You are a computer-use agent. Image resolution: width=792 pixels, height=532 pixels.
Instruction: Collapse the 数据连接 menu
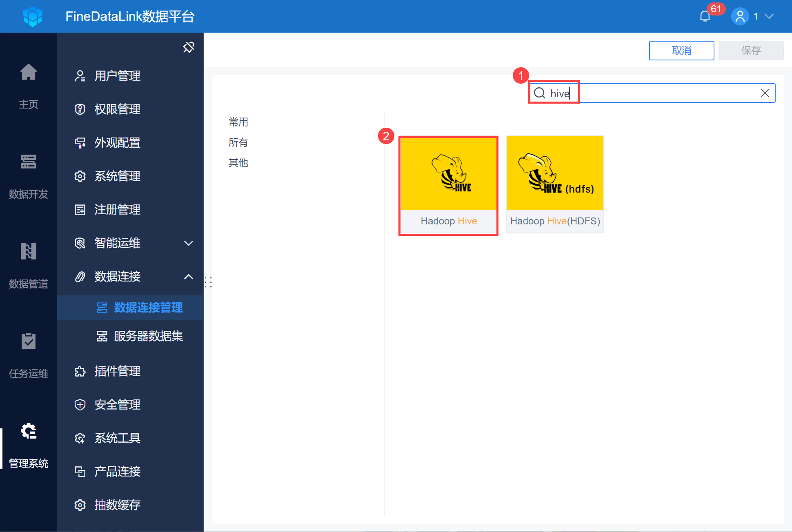click(x=188, y=277)
